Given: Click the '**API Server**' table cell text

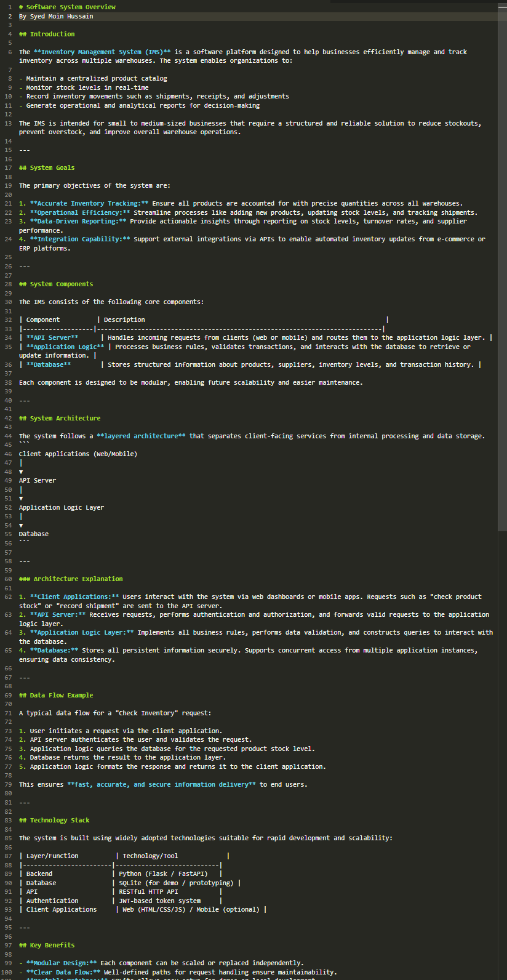Looking at the screenshot, I should pyautogui.click(x=52, y=337).
